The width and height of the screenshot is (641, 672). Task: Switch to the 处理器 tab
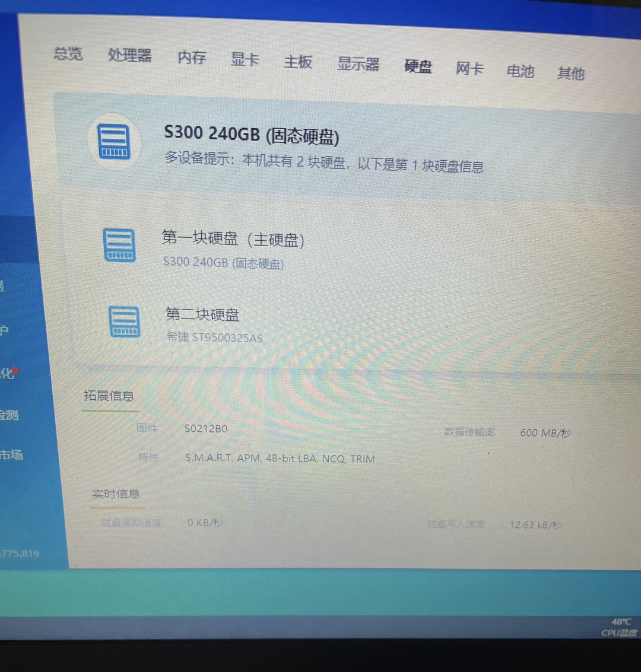coord(129,56)
